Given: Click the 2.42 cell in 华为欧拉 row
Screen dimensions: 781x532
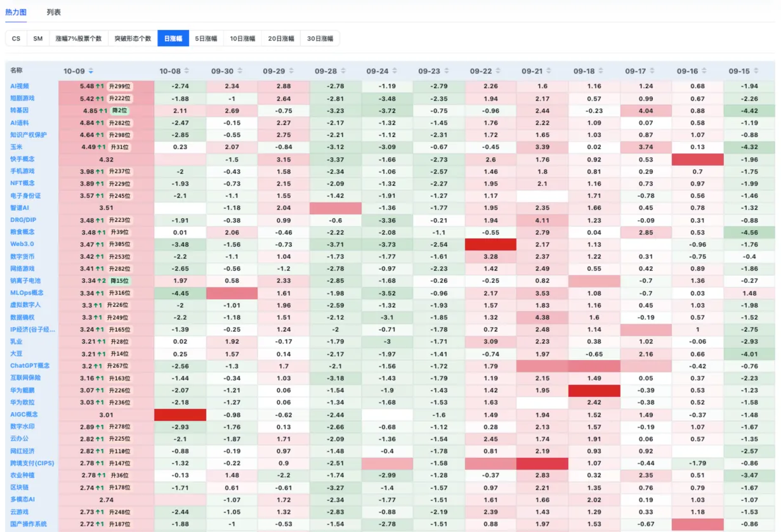Looking at the screenshot, I should click(x=594, y=402).
